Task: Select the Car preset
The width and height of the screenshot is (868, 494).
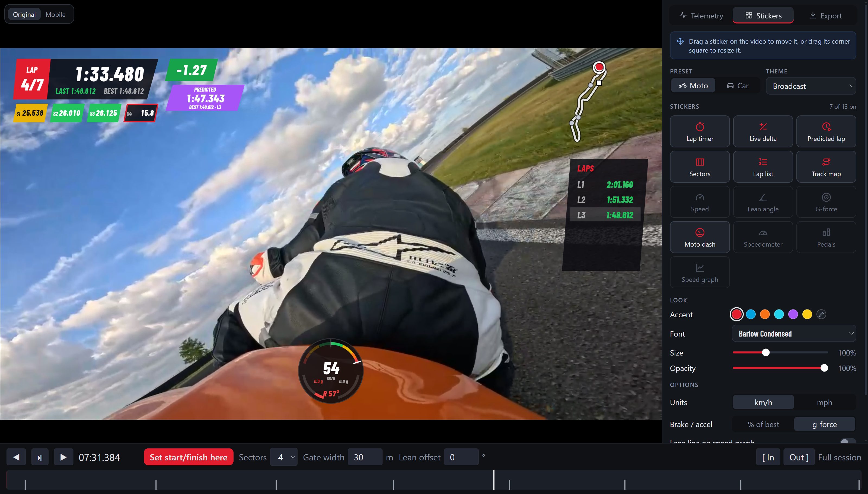Action: [x=737, y=86]
